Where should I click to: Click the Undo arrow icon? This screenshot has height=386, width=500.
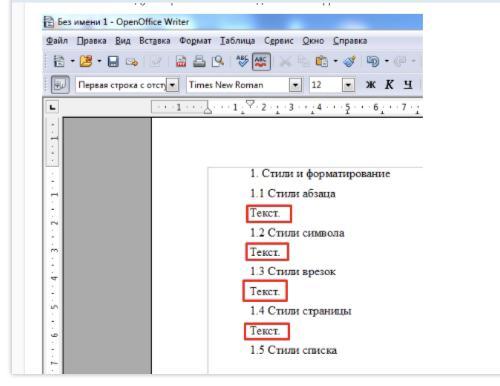click(x=372, y=62)
